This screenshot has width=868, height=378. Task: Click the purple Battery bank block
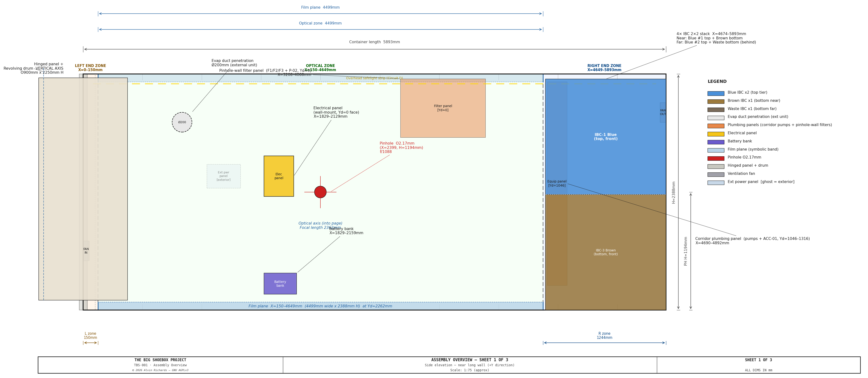click(280, 284)
